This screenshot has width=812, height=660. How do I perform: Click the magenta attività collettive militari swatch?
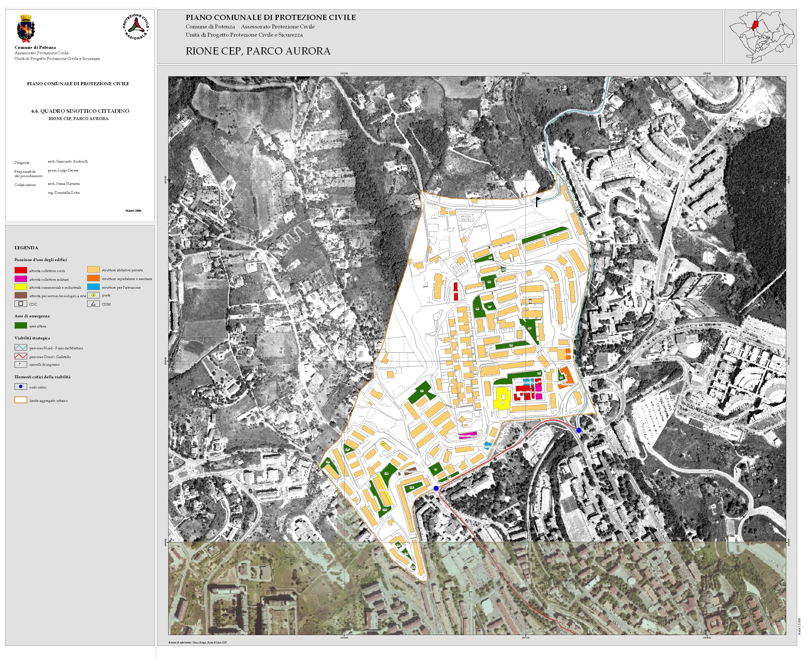point(20,279)
